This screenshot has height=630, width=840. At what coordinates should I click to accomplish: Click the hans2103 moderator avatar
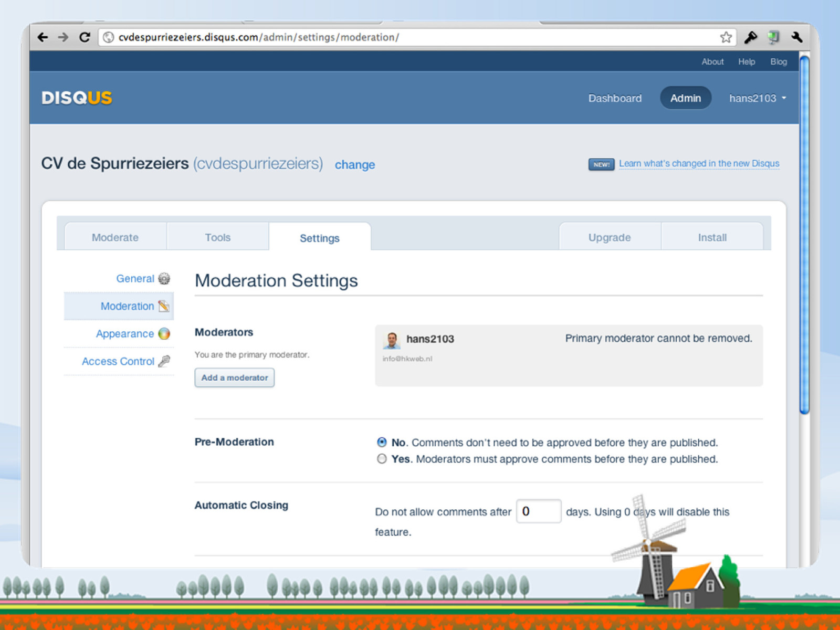[x=392, y=340]
